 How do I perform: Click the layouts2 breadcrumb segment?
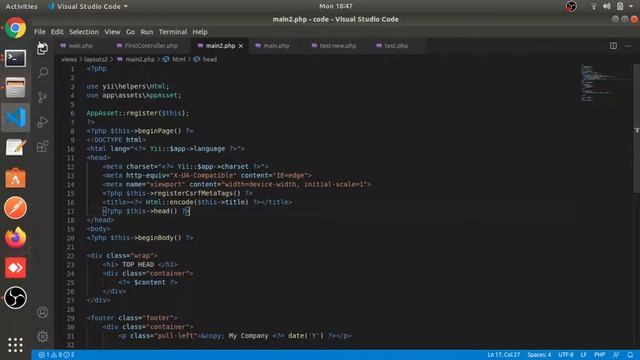(96, 59)
